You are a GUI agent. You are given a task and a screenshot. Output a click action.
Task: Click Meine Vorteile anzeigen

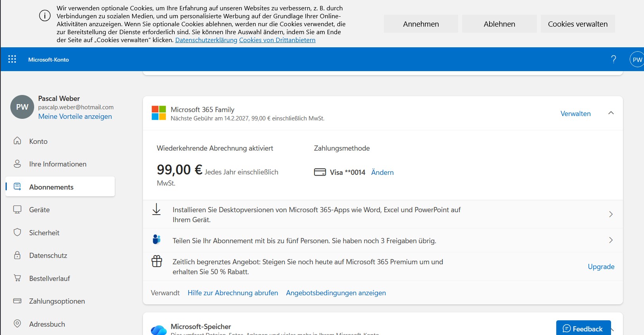(75, 116)
